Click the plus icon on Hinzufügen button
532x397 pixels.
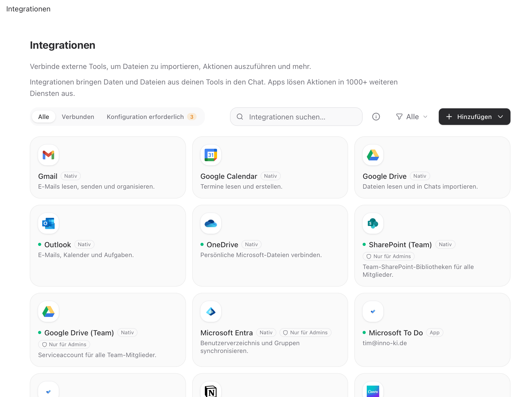[x=449, y=117]
